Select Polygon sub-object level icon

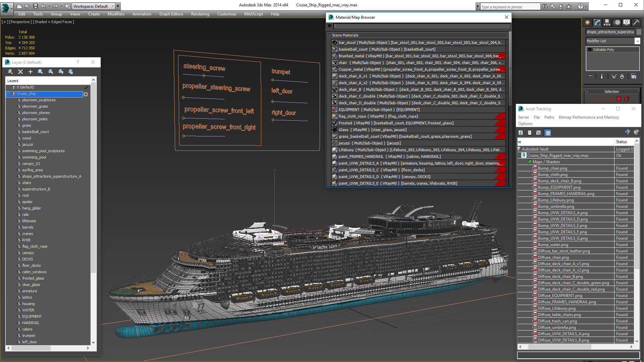619,99
